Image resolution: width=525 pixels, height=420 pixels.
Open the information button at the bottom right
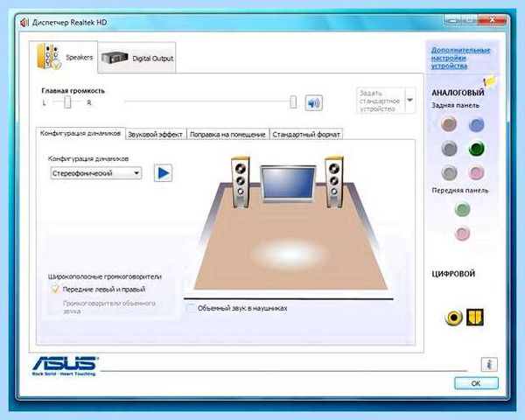click(489, 364)
